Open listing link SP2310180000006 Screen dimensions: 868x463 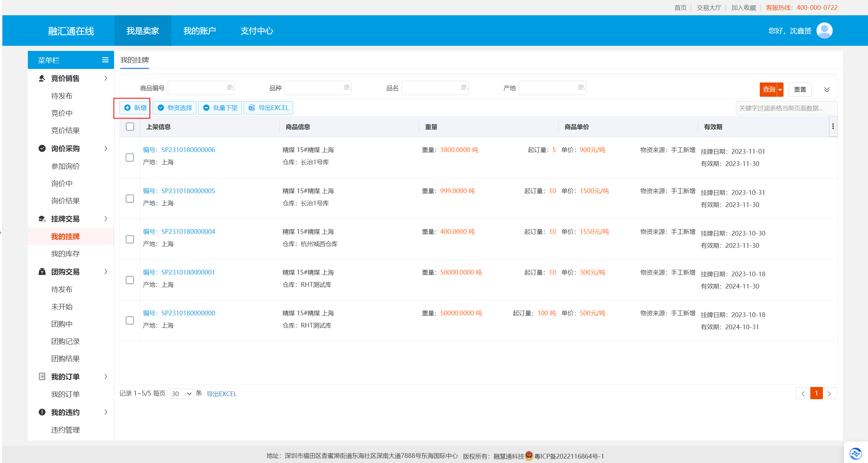[x=179, y=150]
